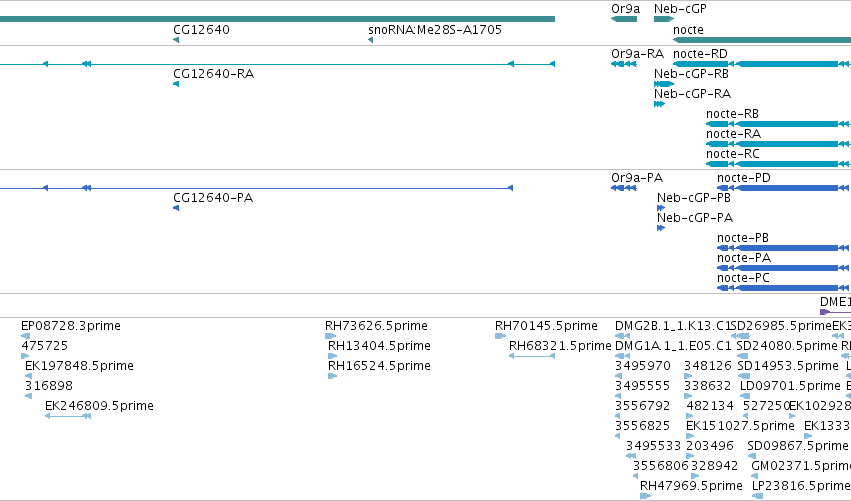Viewport: 851px width, 501px height.
Task: Select the 203496 feature label
Action: 710,447
